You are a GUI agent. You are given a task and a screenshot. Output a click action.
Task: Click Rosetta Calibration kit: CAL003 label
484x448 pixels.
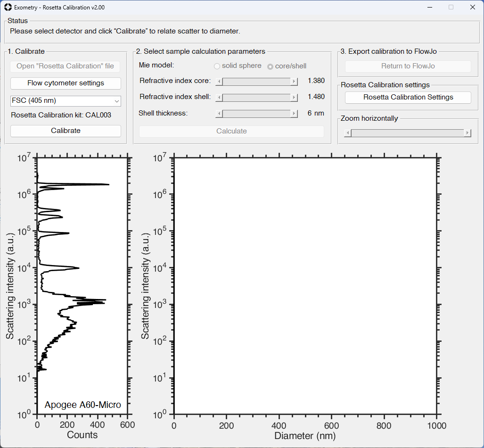[x=61, y=115]
